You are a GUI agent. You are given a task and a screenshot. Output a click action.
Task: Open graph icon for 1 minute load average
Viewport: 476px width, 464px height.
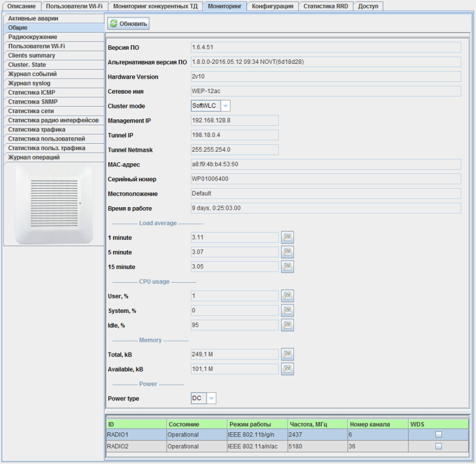(287, 237)
